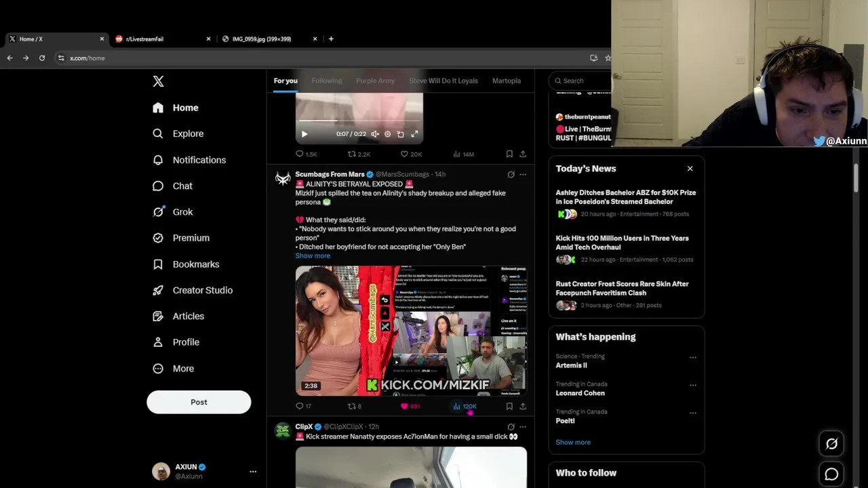Expand the More menu in sidebar
Image resolution: width=868 pixels, height=488 pixels.
(x=173, y=369)
